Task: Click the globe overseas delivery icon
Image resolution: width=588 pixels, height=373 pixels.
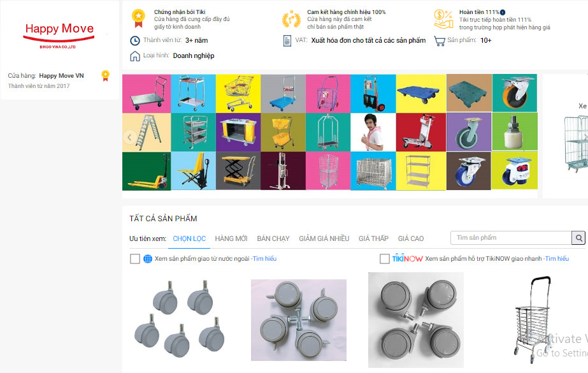Action: tap(148, 259)
